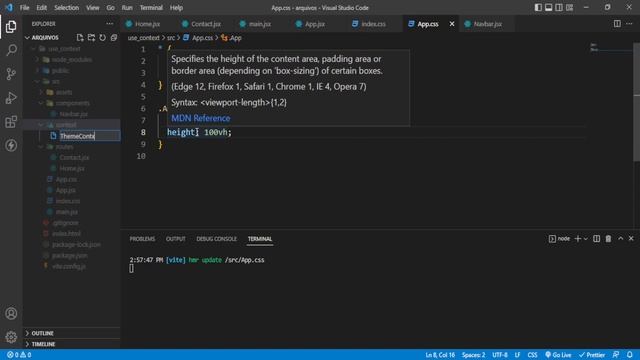Image resolution: width=640 pixels, height=360 pixels.
Task: Open the MDN Reference link in tooltip
Action: coord(200,118)
